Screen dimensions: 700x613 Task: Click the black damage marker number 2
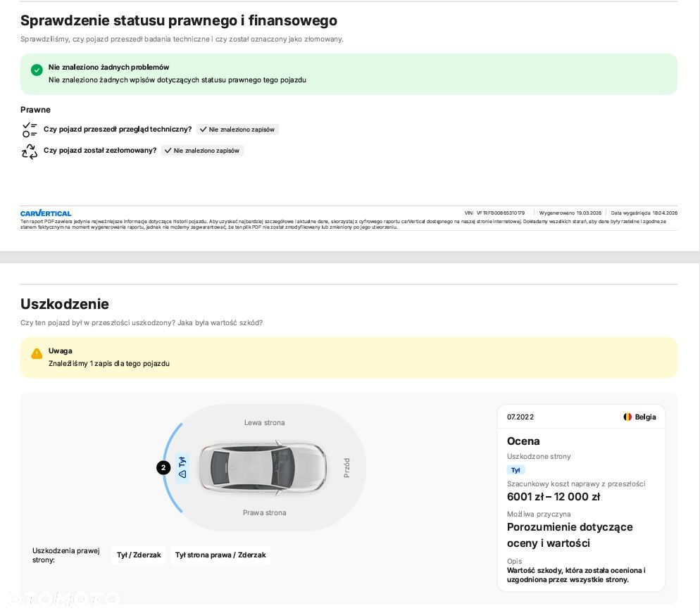(x=163, y=467)
